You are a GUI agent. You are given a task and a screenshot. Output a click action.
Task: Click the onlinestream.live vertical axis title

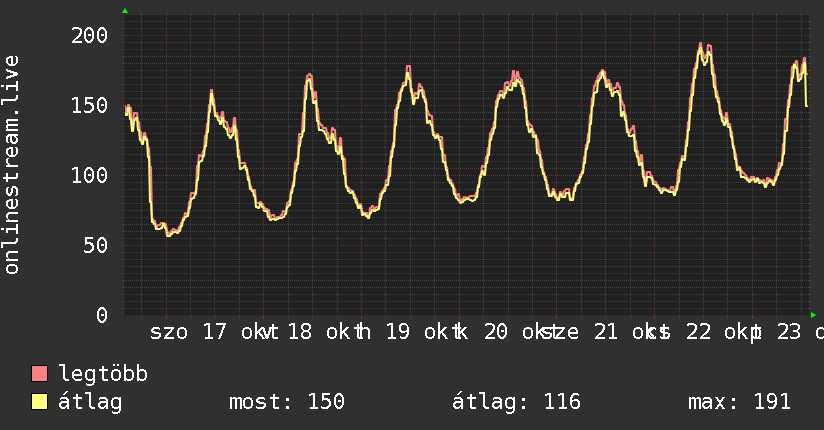click(11, 165)
